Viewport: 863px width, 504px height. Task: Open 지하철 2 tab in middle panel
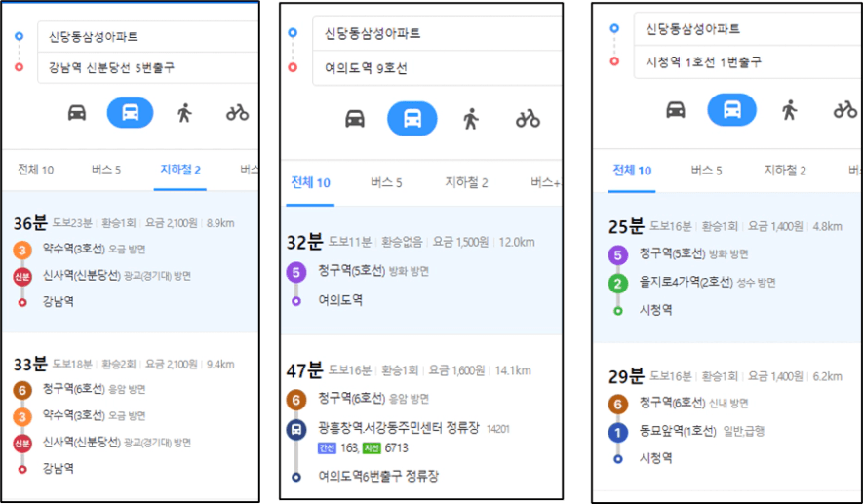(466, 183)
